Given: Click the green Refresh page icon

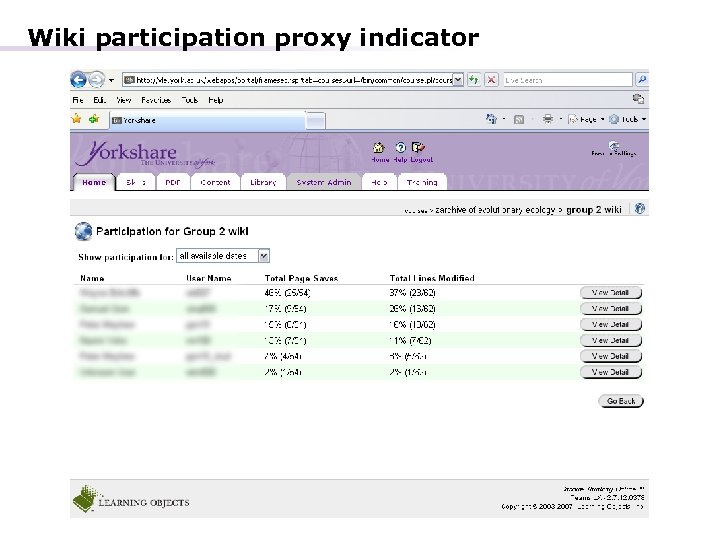Looking at the screenshot, I should (x=473, y=80).
